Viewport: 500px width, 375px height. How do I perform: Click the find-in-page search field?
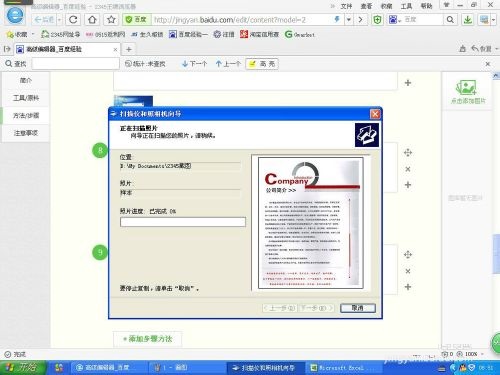click(x=76, y=64)
